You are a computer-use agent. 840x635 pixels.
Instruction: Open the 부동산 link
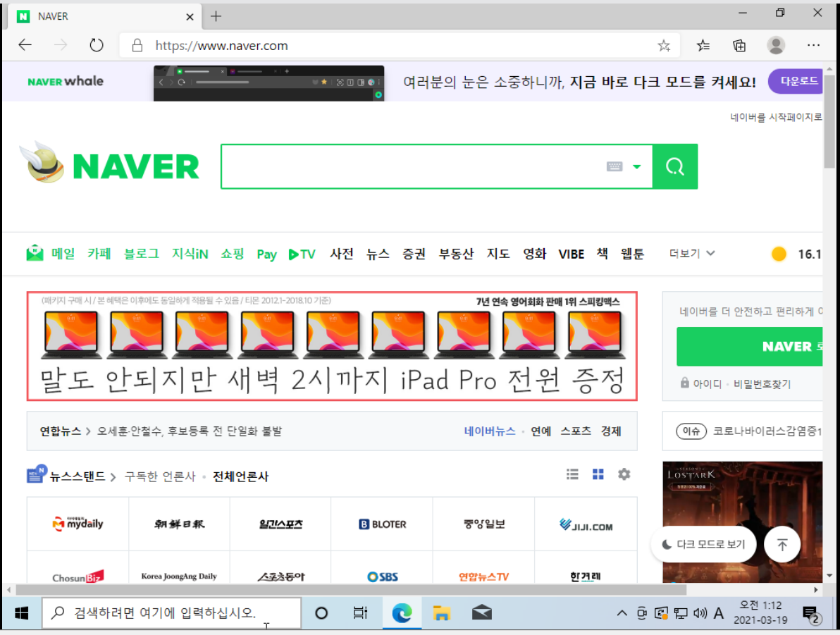click(457, 254)
